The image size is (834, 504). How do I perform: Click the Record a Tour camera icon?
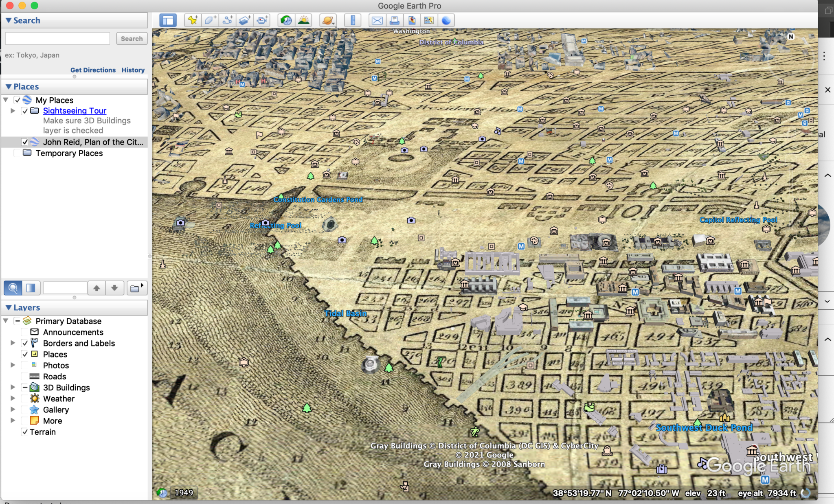262,20
